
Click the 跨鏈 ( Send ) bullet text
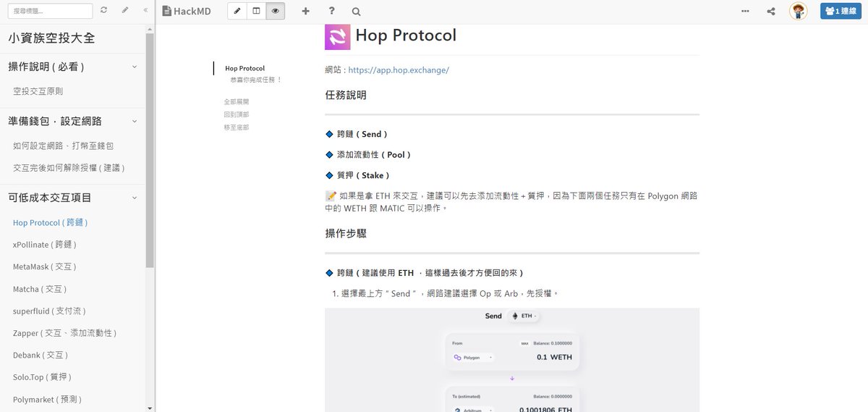[x=362, y=134]
